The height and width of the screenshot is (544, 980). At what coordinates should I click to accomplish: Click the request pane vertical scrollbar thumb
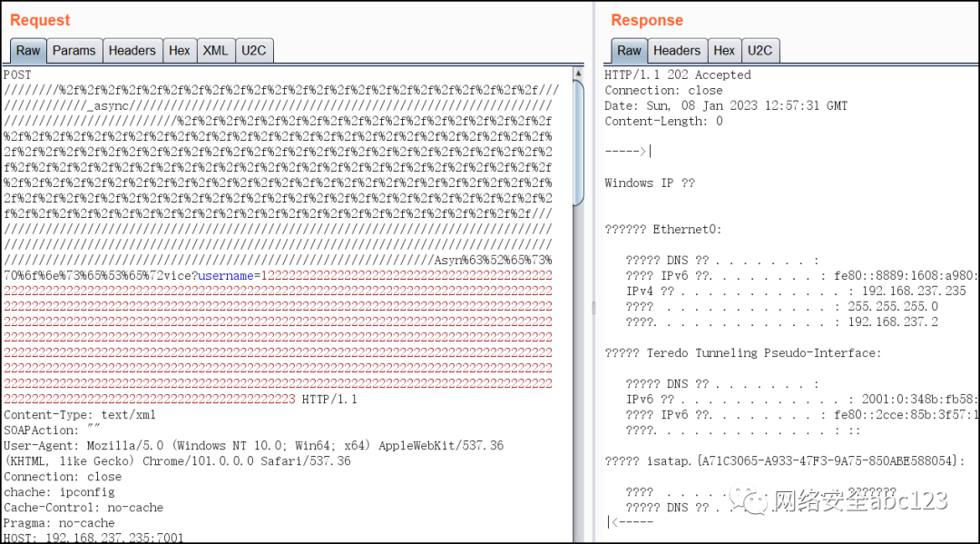[x=578, y=143]
